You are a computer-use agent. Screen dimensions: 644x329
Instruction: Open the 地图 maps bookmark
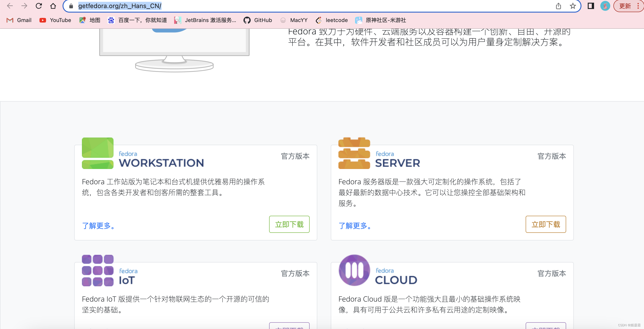click(90, 20)
